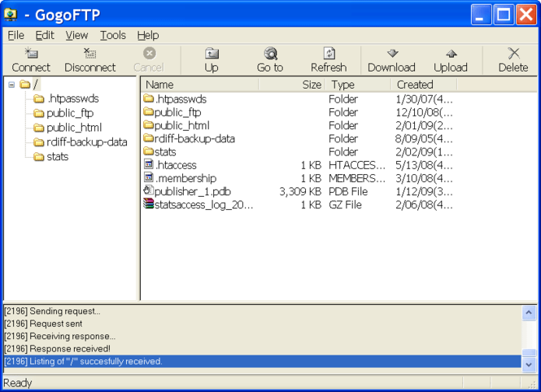Click the Delete toolbar icon
Screen dimensions: 541x392
[513, 54]
